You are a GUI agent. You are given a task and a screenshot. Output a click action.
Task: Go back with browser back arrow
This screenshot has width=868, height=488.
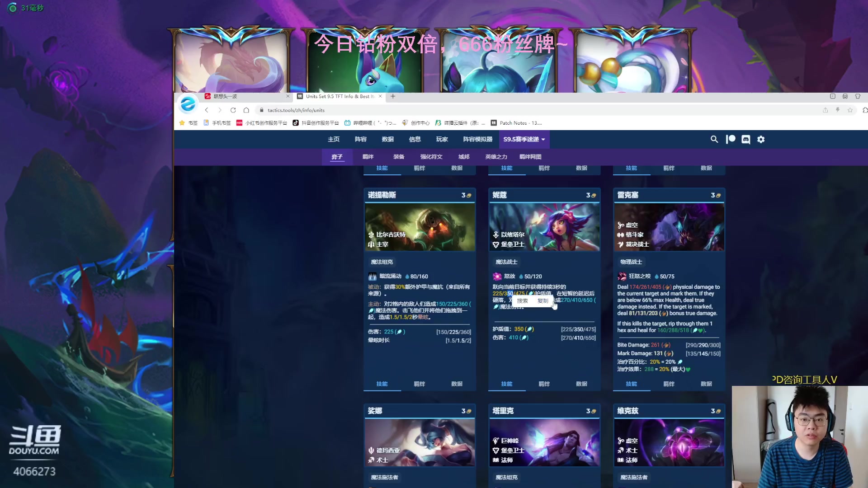[207, 110]
